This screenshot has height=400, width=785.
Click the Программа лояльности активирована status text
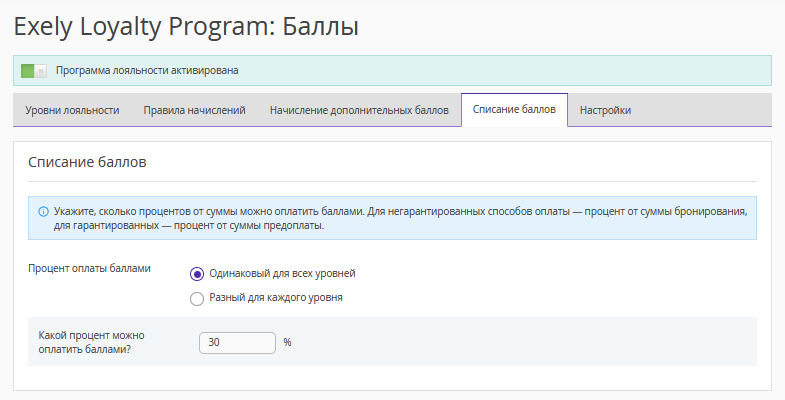(147, 71)
